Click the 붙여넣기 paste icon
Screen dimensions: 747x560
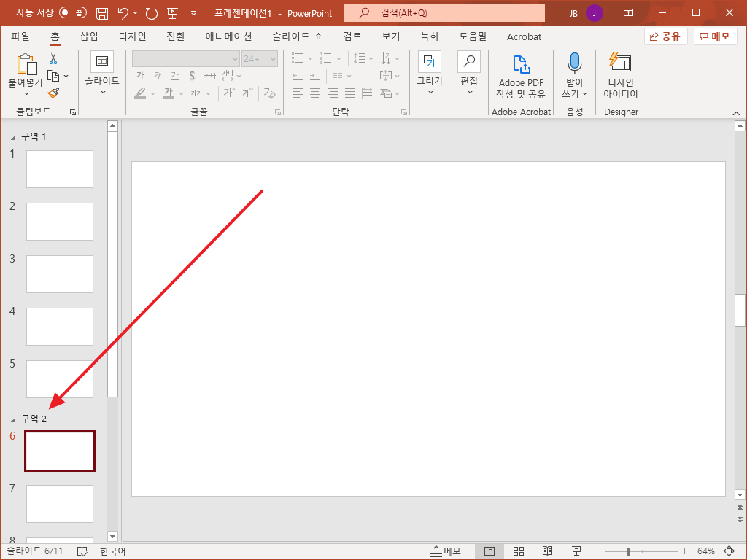click(x=27, y=65)
